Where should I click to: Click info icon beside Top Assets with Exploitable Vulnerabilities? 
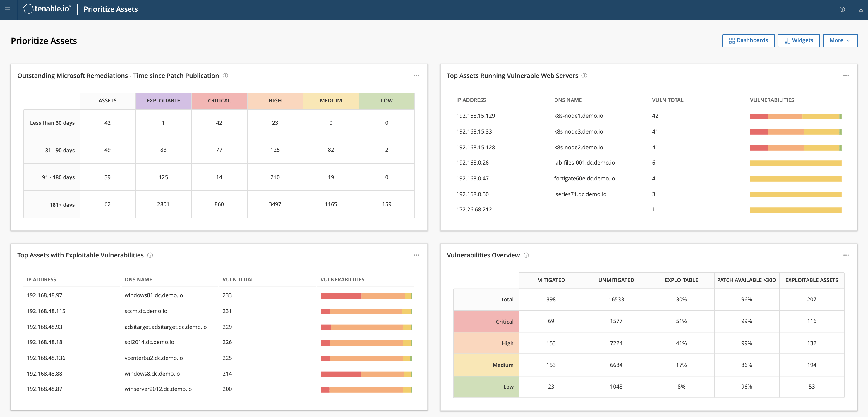point(150,255)
